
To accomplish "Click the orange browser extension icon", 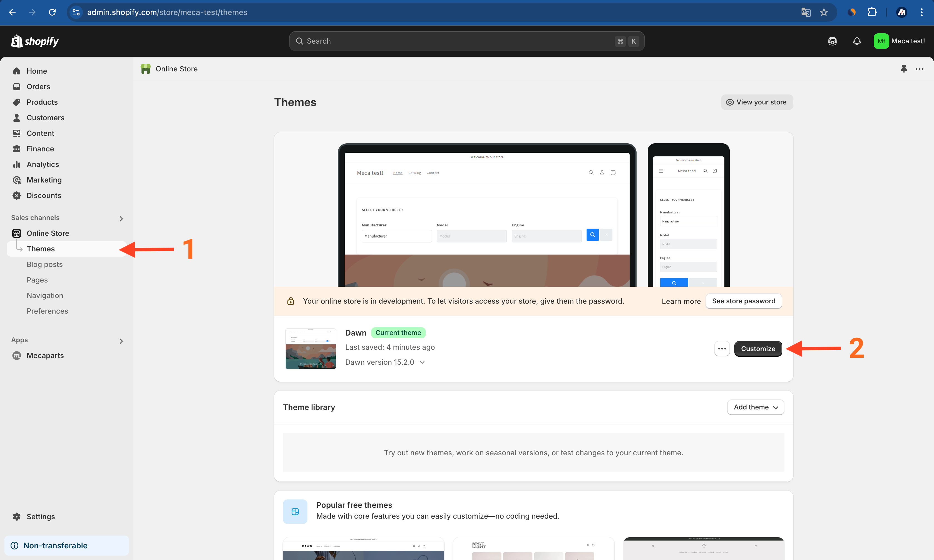I will tap(852, 12).
